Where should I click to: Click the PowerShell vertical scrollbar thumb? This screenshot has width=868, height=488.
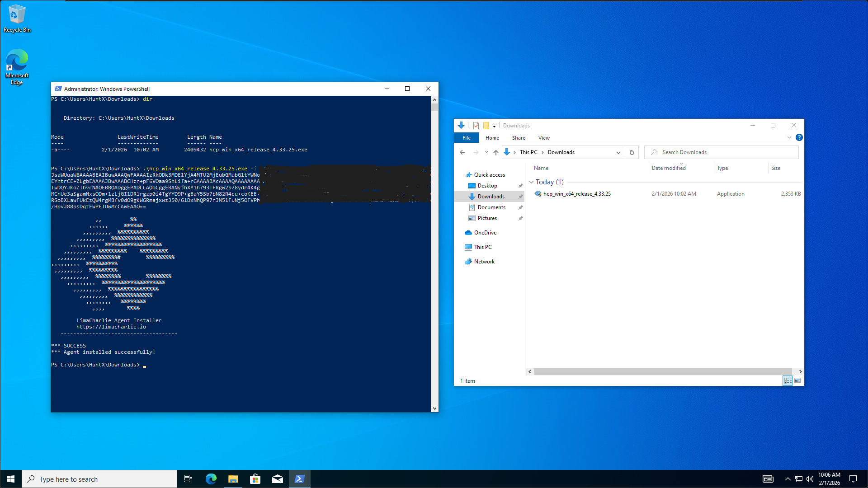pos(434,108)
